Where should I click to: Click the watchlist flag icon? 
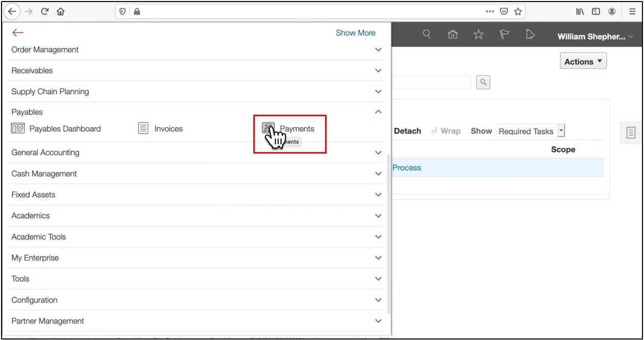click(505, 34)
